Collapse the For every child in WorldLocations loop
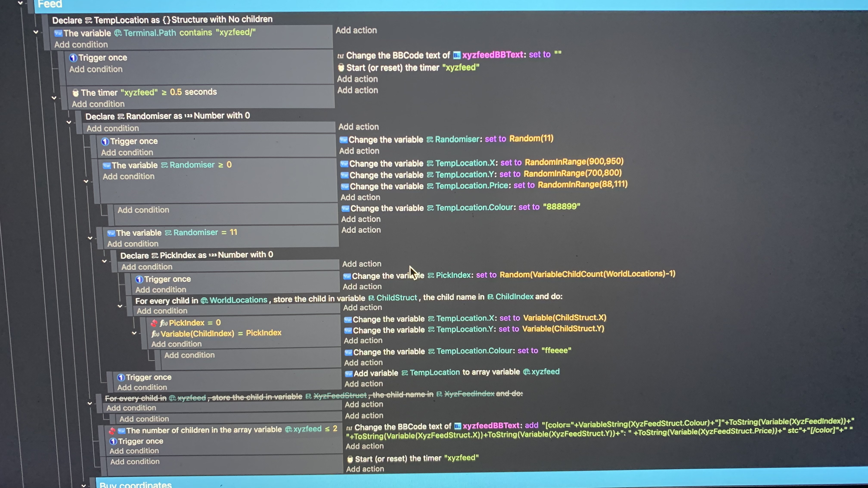This screenshot has width=868, height=488. 120,306
